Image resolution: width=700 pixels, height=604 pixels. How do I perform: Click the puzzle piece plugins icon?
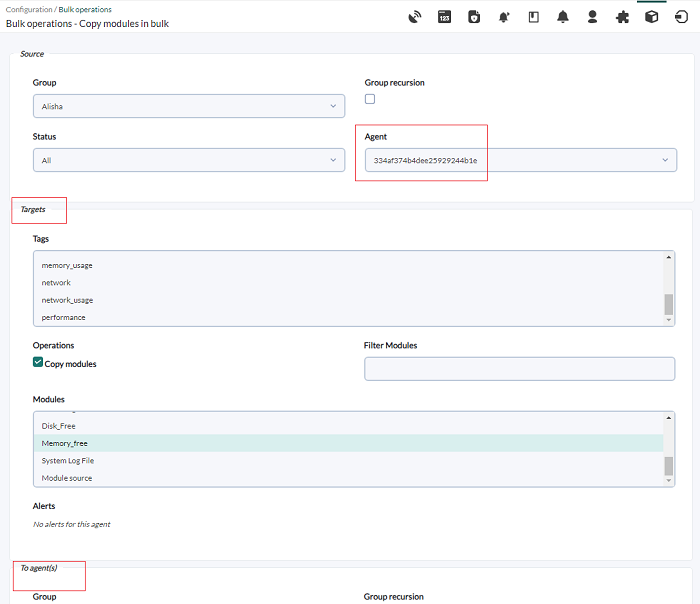coord(622,17)
